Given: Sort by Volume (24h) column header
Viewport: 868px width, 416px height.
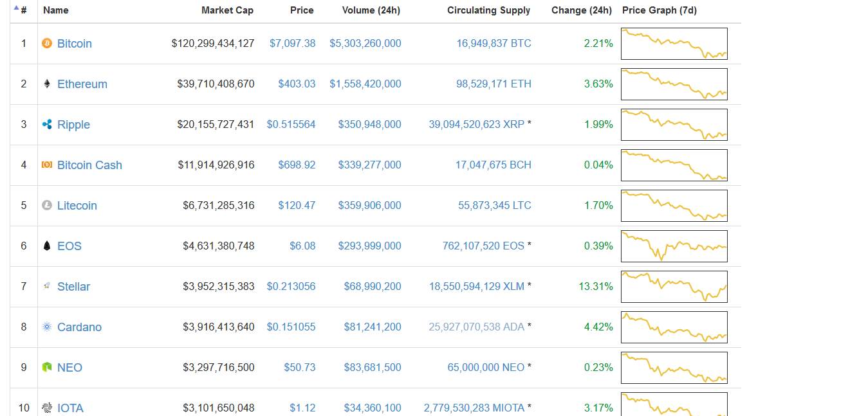Looking at the screenshot, I should [x=371, y=10].
